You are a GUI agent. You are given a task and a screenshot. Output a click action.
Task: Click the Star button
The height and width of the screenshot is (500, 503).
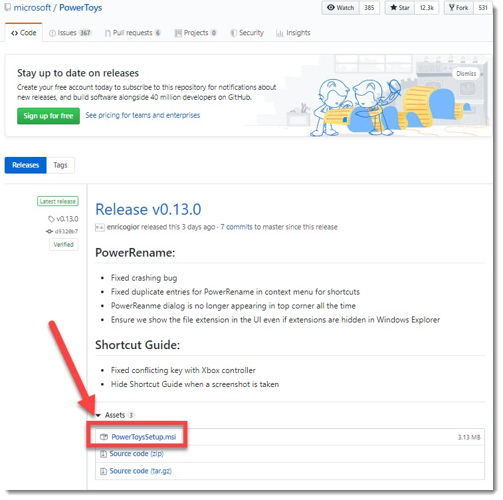400,8
